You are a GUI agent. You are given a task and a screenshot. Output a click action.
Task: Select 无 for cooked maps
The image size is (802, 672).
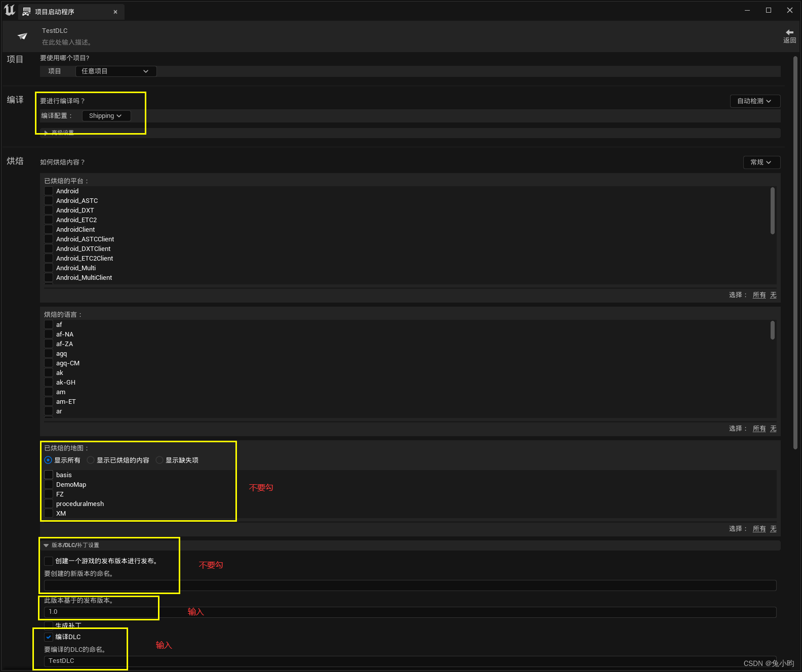tap(773, 529)
